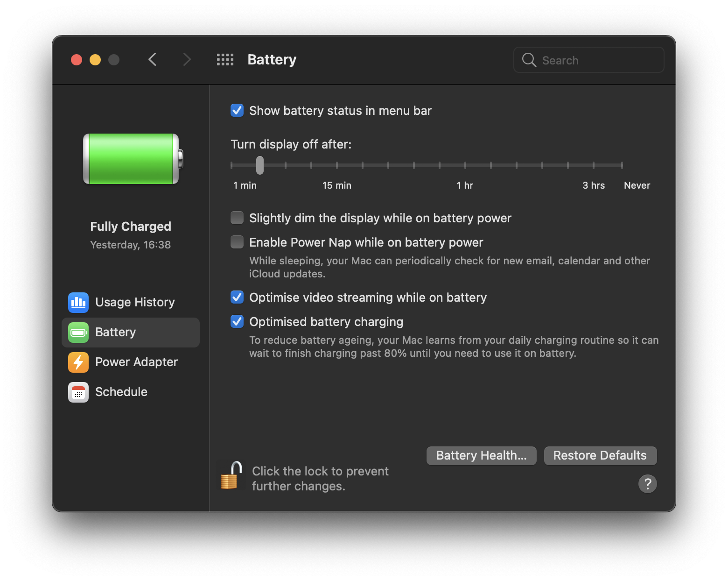
Task: Minimize the window with yellow button
Action: coord(95,60)
